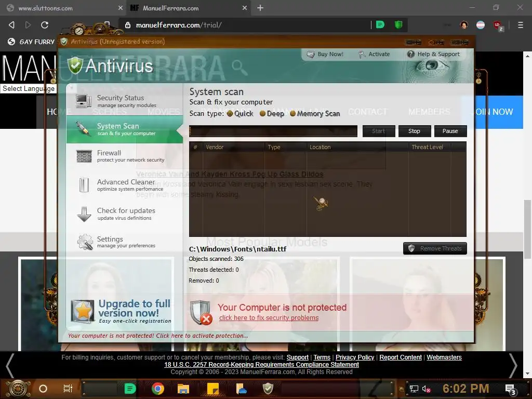Click Activate in antivirus header
The image size is (532, 399).
[x=374, y=54]
